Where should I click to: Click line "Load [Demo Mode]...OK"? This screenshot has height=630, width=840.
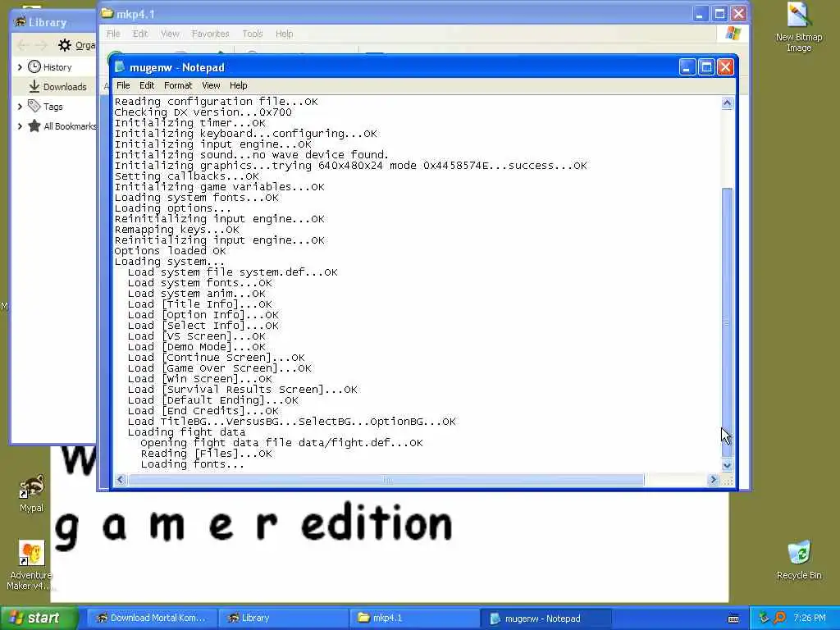(x=197, y=347)
